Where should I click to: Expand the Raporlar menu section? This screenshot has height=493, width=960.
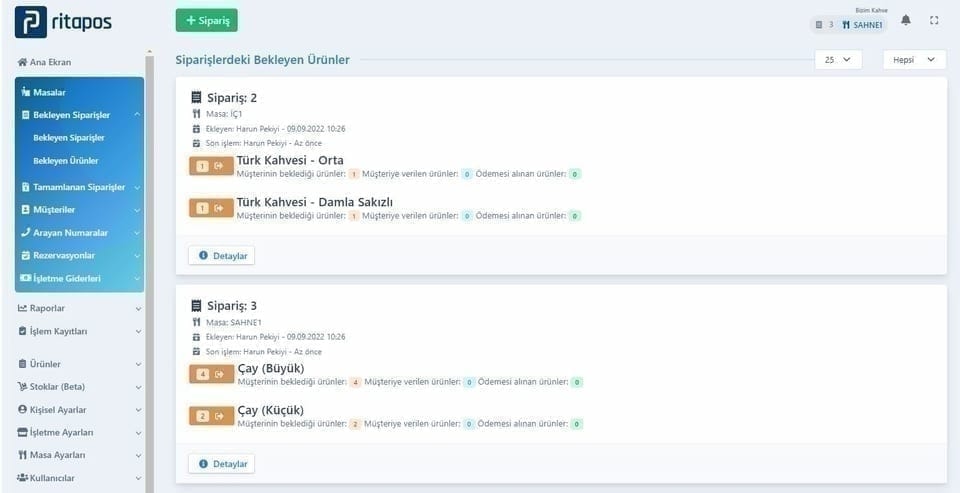coord(80,309)
